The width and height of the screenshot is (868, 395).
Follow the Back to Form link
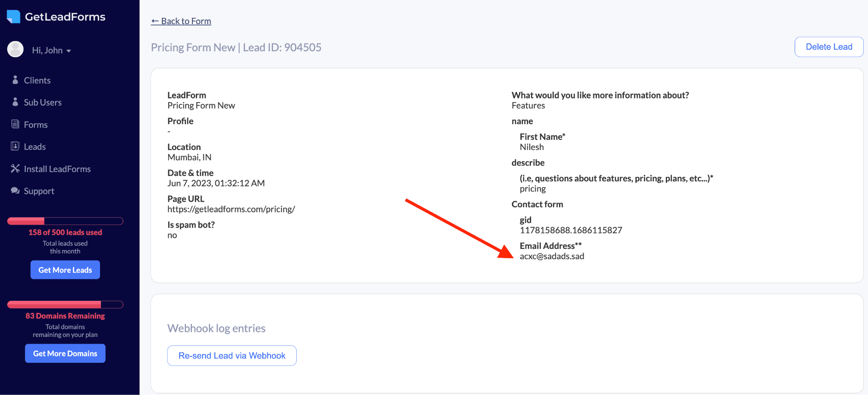click(181, 21)
